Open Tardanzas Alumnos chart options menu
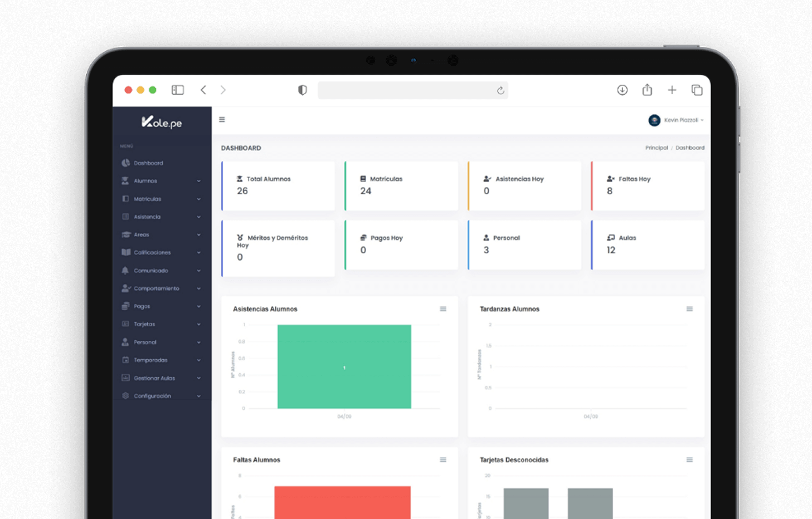The width and height of the screenshot is (812, 519). coord(689,309)
